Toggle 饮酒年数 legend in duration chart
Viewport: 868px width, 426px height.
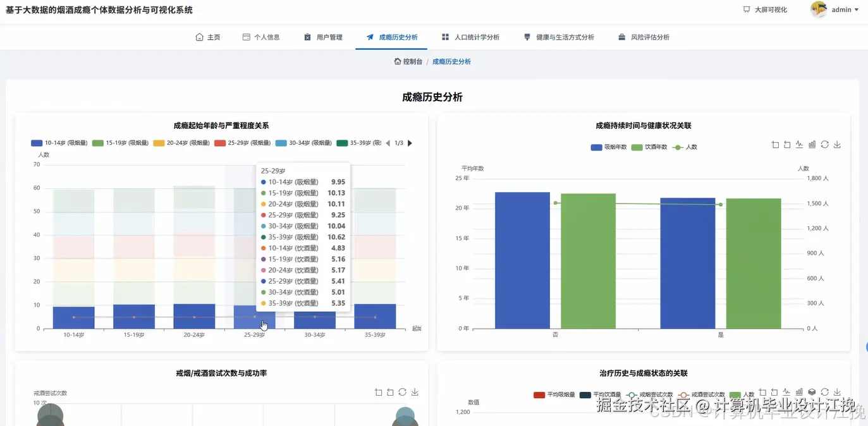[649, 147]
